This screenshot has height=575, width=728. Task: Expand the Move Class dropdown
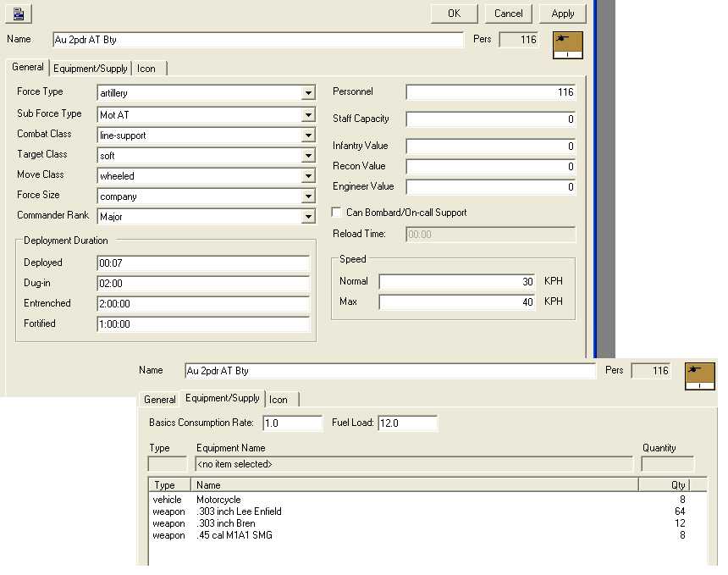[x=308, y=176]
